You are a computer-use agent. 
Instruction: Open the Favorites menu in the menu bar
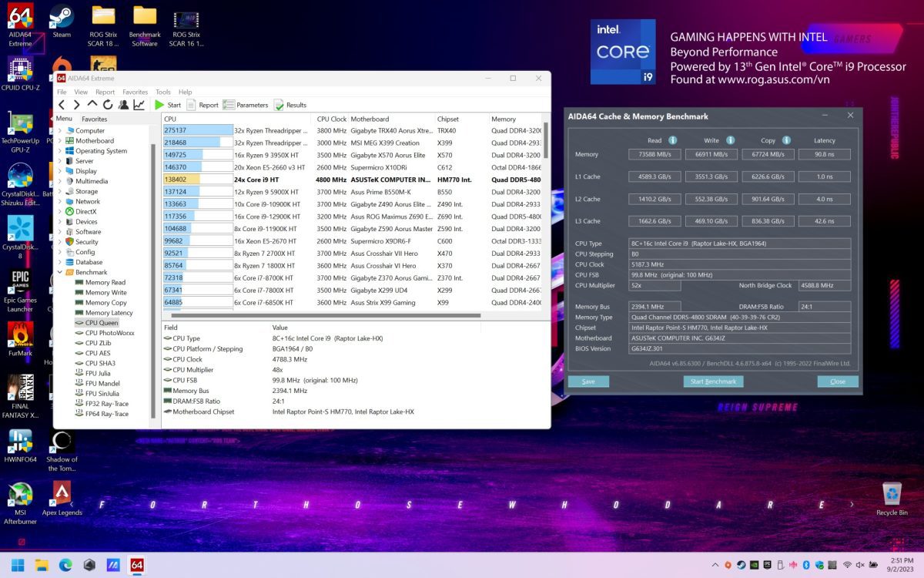(x=136, y=92)
